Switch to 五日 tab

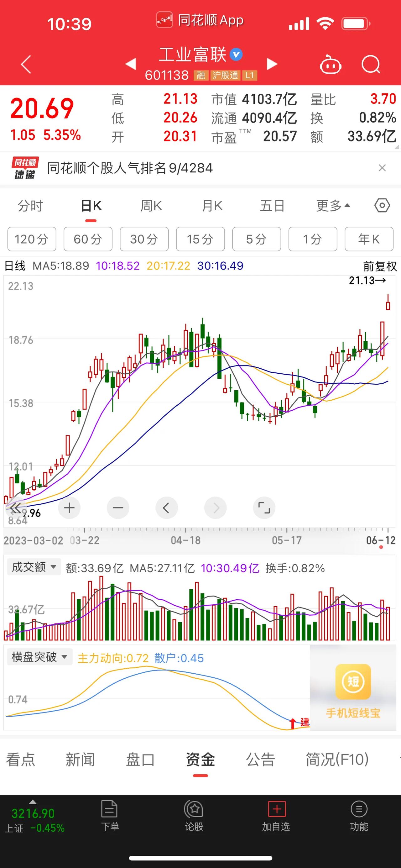click(272, 206)
